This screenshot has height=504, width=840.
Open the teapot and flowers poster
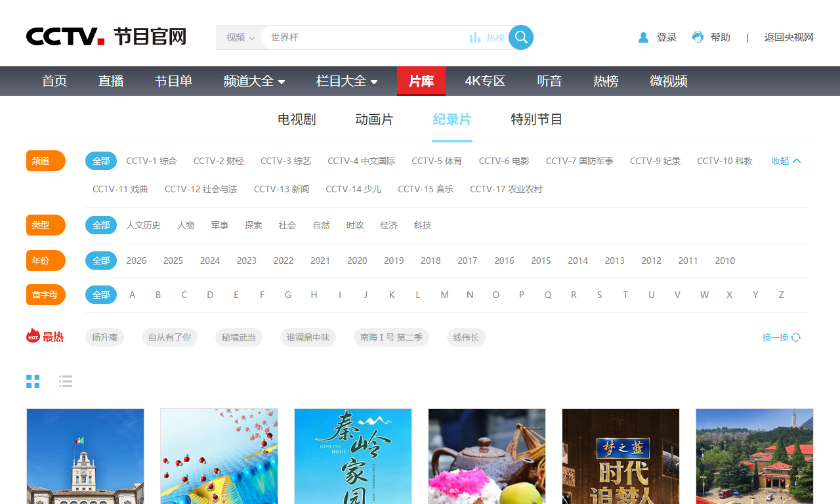(x=487, y=456)
